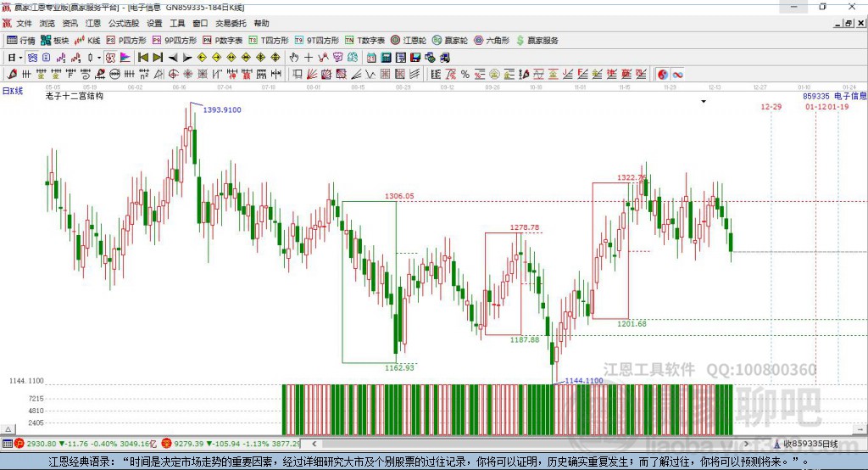
Task: Click the colored gradient flag icon
Action: [125, 58]
